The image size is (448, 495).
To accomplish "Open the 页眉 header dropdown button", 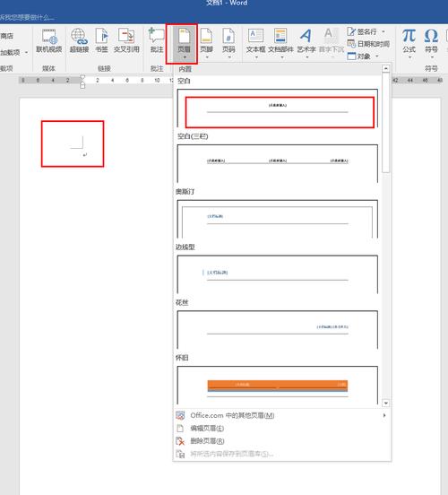I will [185, 44].
